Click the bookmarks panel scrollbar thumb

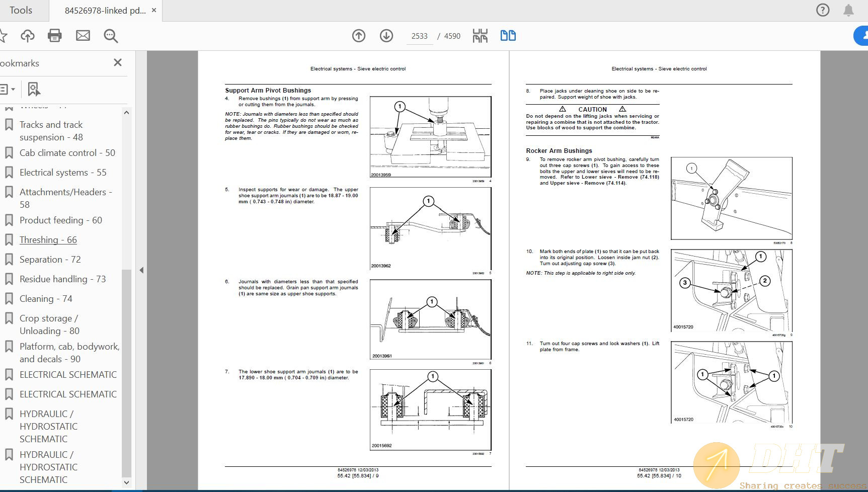pyautogui.click(x=126, y=372)
